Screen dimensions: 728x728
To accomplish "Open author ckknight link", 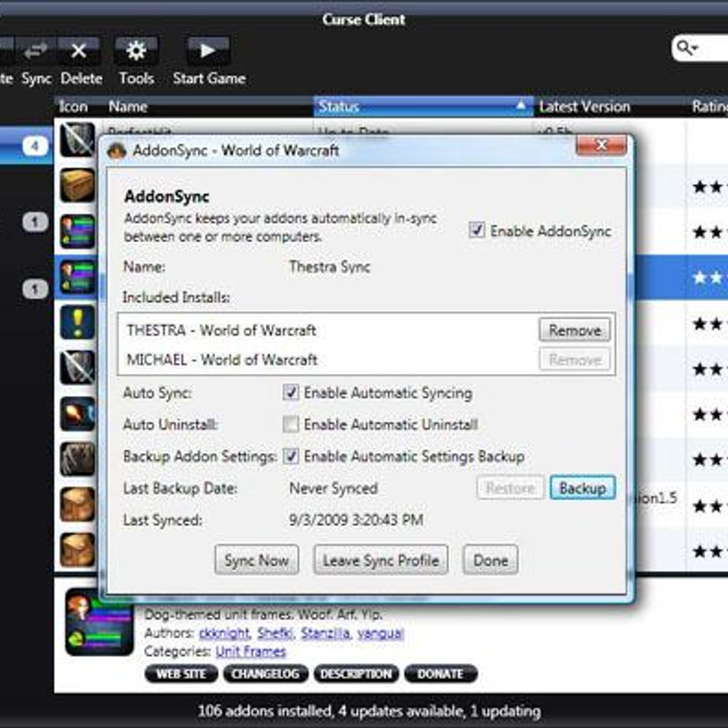I will pyautogui.click(x=224, y=633).
